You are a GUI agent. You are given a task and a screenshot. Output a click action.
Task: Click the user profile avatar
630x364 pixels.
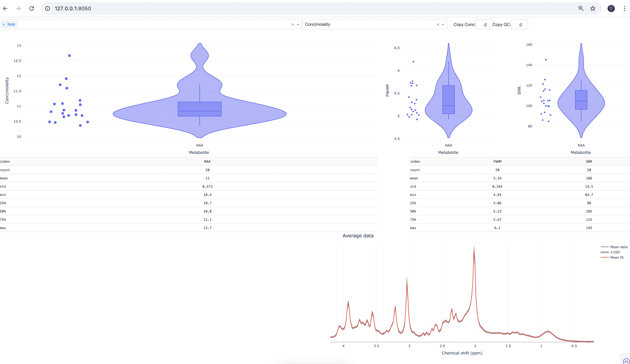(x=611, y=8)
